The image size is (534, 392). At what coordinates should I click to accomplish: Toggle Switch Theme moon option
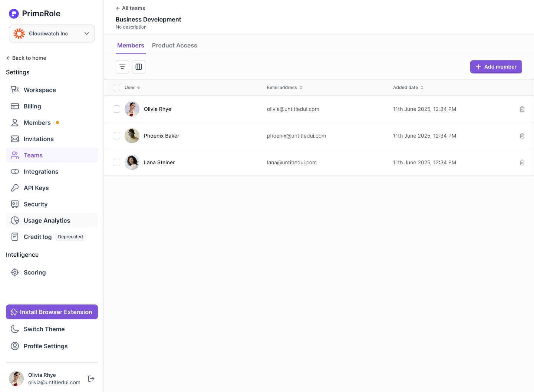(44, 329)
